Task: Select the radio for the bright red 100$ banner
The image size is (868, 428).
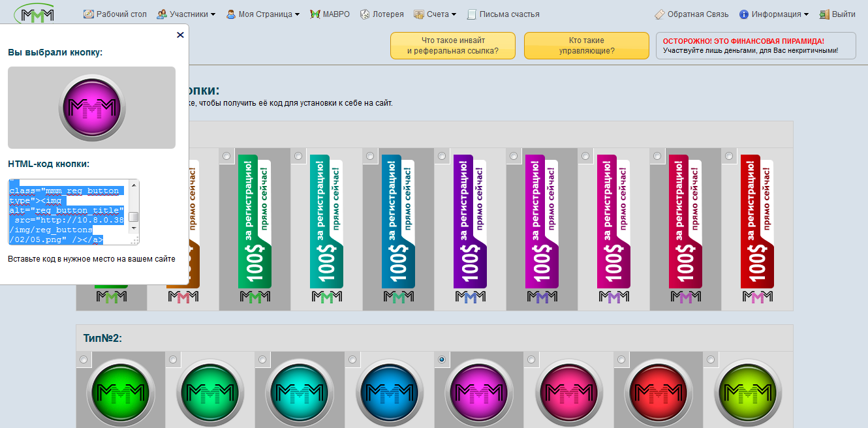Action: pos(729,156)
